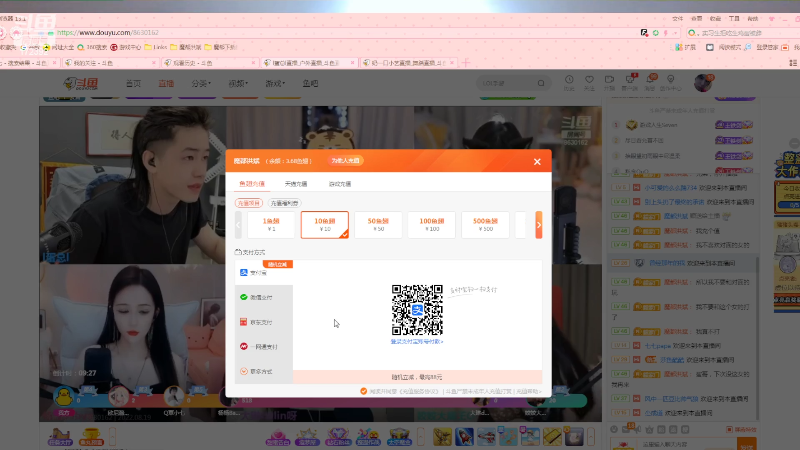This screenshot has height=450, width=800.
Task: Click the yellow duck avatar under the stream
Action: point(64,396)
